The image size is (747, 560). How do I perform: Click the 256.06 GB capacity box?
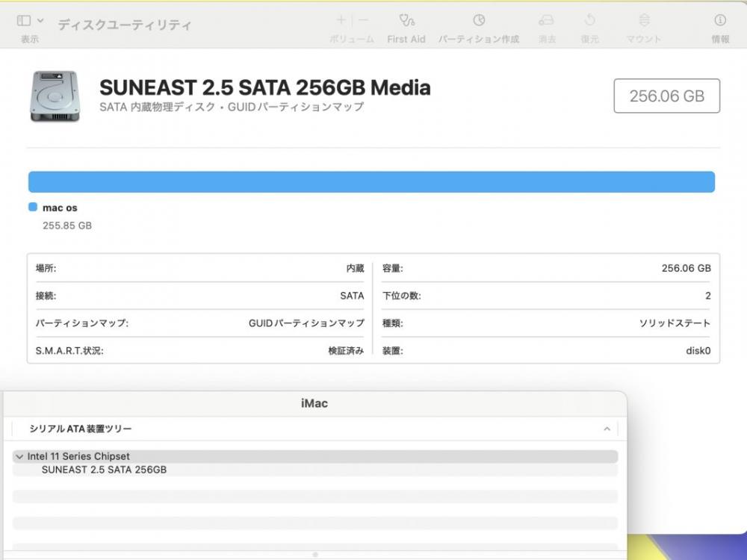click(x=666, y=96)
